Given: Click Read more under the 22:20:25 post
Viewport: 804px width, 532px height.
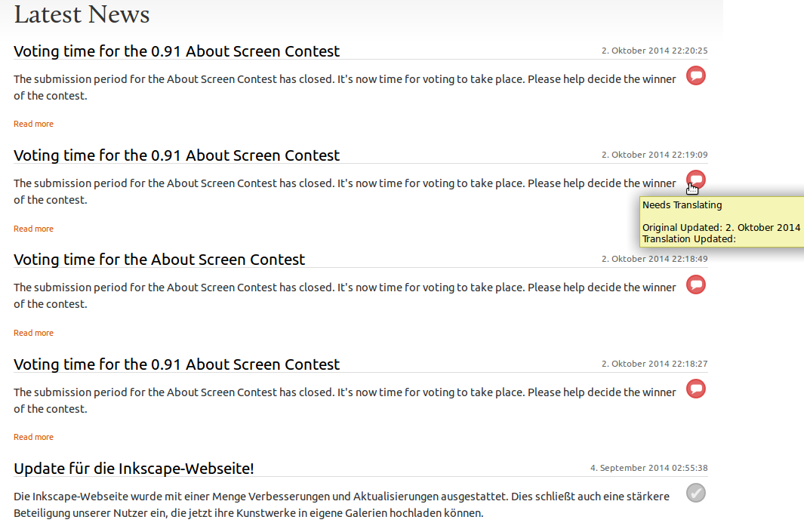Looking at the screenshot, I should coord(33,124).
